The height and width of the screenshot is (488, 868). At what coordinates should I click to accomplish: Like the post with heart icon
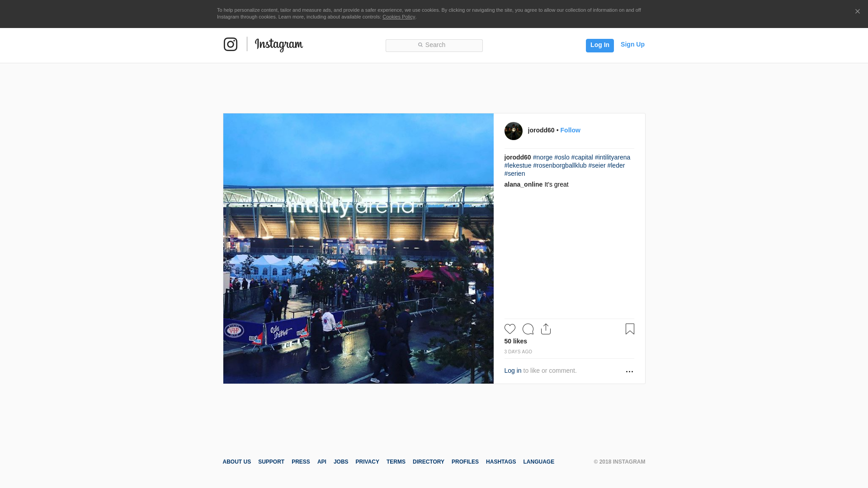click(x=509, y=329)
